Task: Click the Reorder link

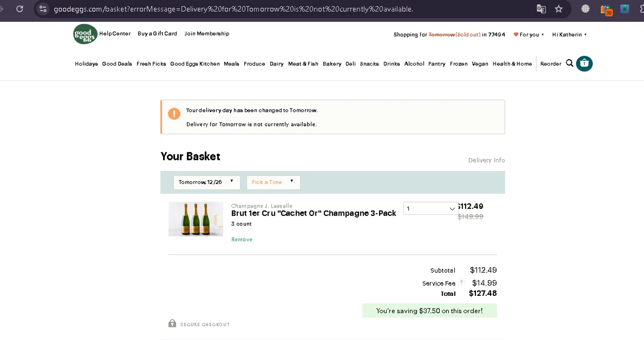Action: 551,64
